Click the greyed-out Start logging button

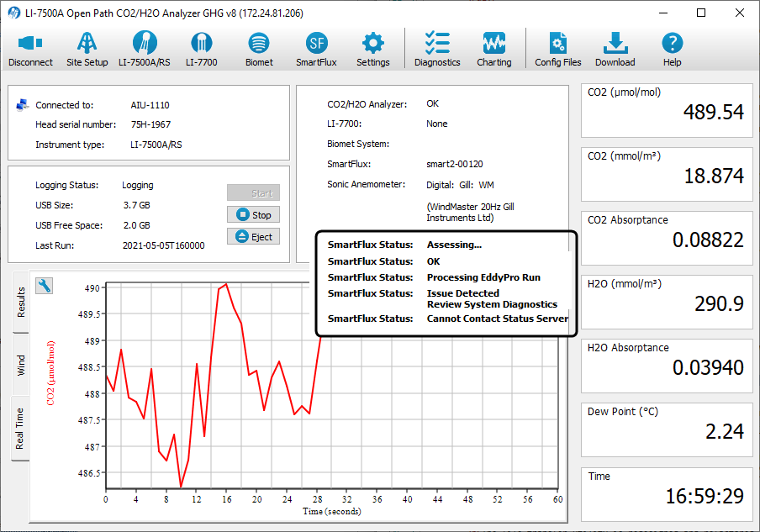click(x=254, y=192)
